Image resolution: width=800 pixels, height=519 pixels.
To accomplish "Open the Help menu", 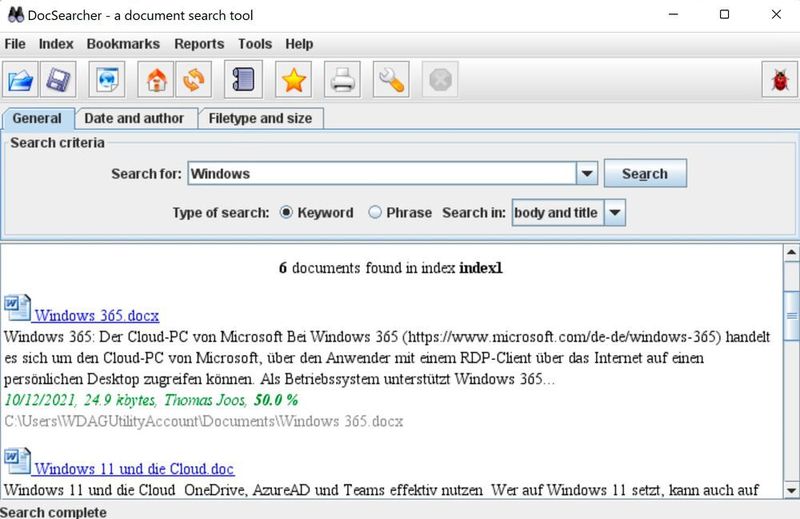I will point(299,44).
